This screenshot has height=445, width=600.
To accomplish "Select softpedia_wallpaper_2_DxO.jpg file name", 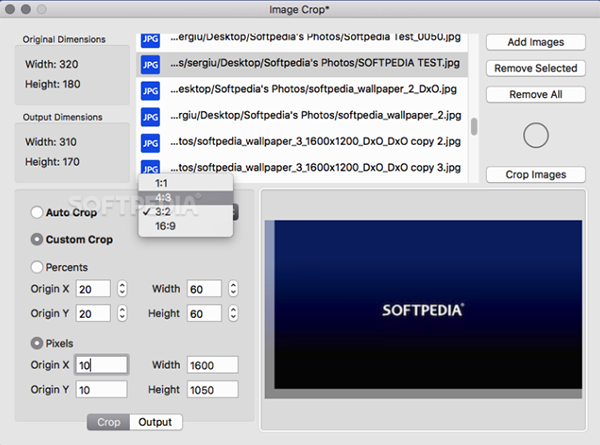I will point(313,89).
